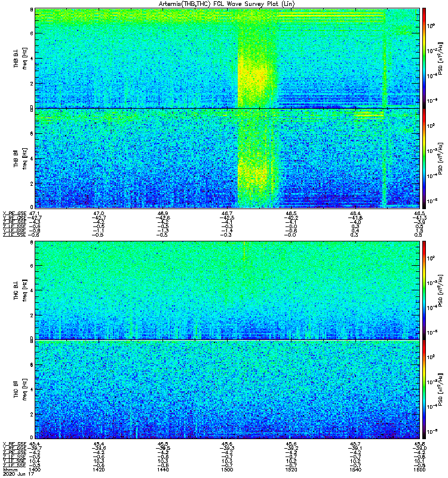
Task: Click the "1420" time label
Action: click(99, 470)
